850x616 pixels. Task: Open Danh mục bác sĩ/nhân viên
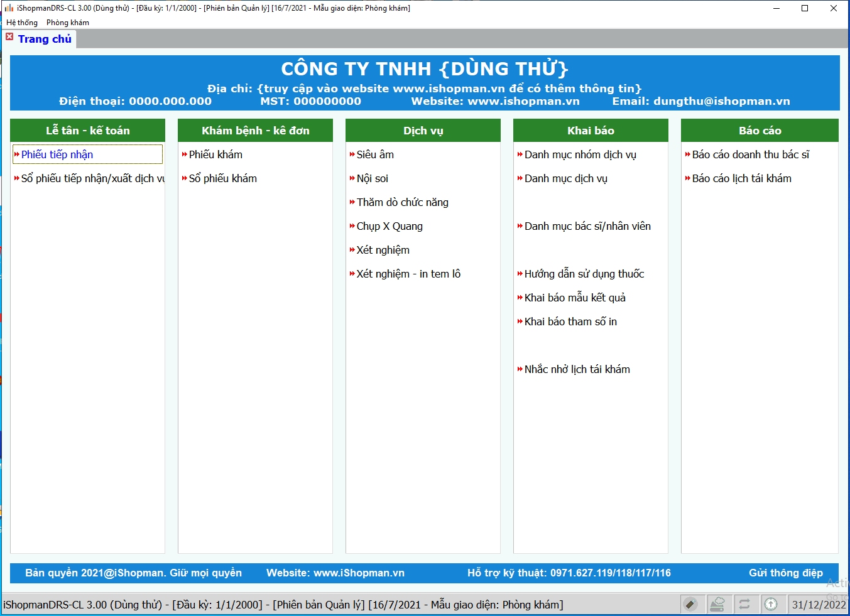click(587, 226)
